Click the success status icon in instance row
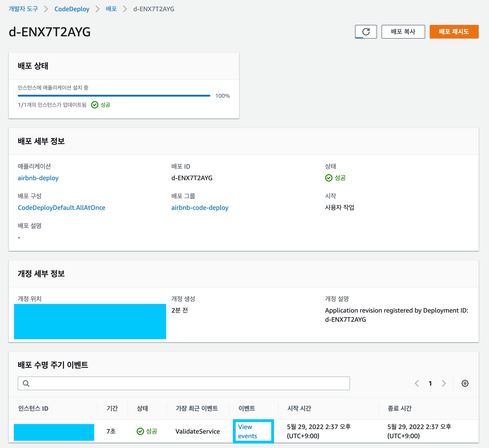This screenshot has width=489, height=448. (140, 431)
